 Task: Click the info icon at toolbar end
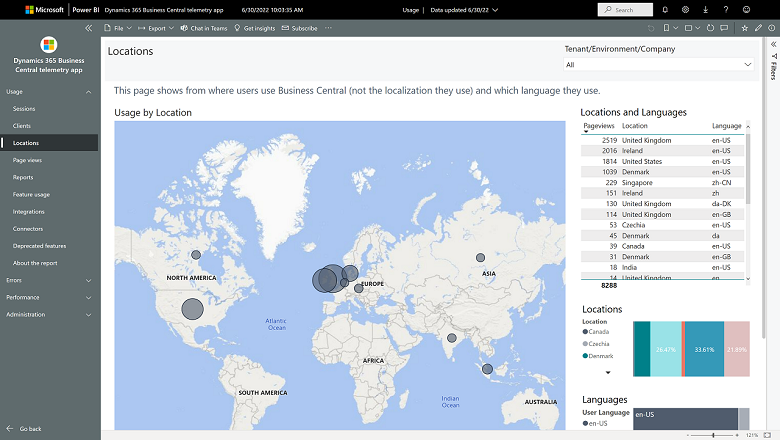(x=772, y=28)
